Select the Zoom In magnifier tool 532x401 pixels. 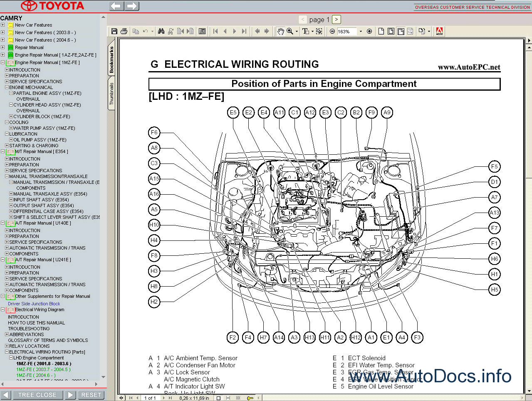pos(290,31)
